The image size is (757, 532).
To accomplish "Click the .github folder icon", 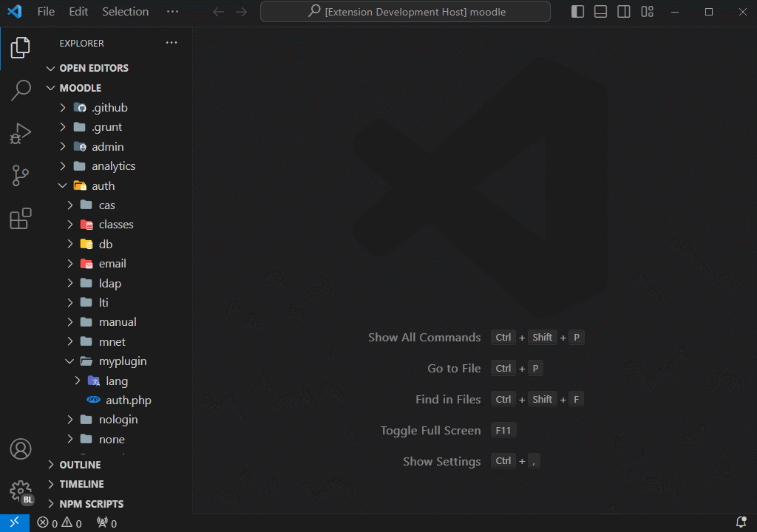I will point(80,107).
